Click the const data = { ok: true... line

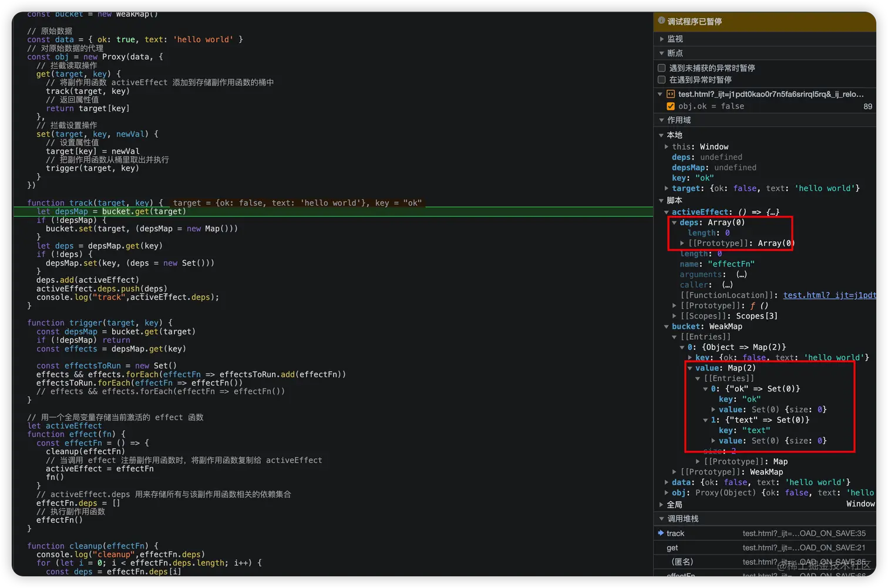tap(135, 39)
